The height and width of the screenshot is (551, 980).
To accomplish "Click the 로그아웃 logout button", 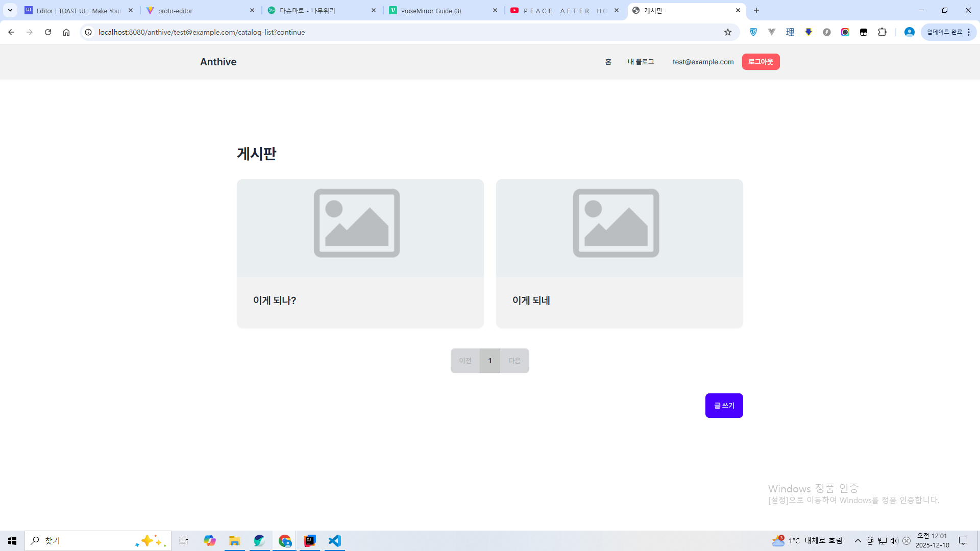I will (x=761, y=62).
